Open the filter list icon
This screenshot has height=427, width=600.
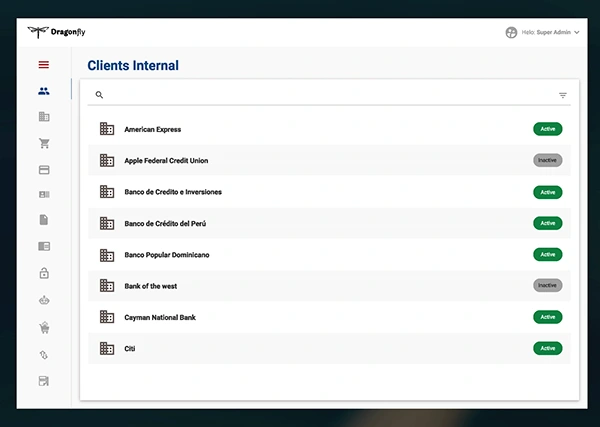[x=562, y=95]
